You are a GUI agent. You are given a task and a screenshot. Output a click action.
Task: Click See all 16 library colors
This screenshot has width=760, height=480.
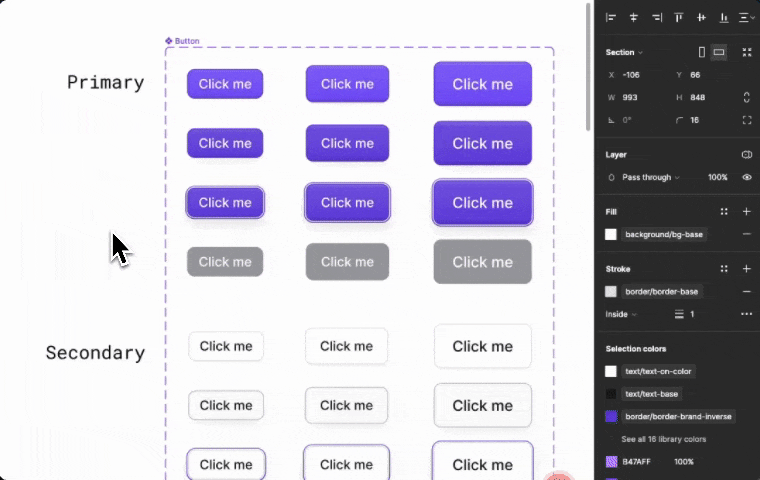(664, 439)
